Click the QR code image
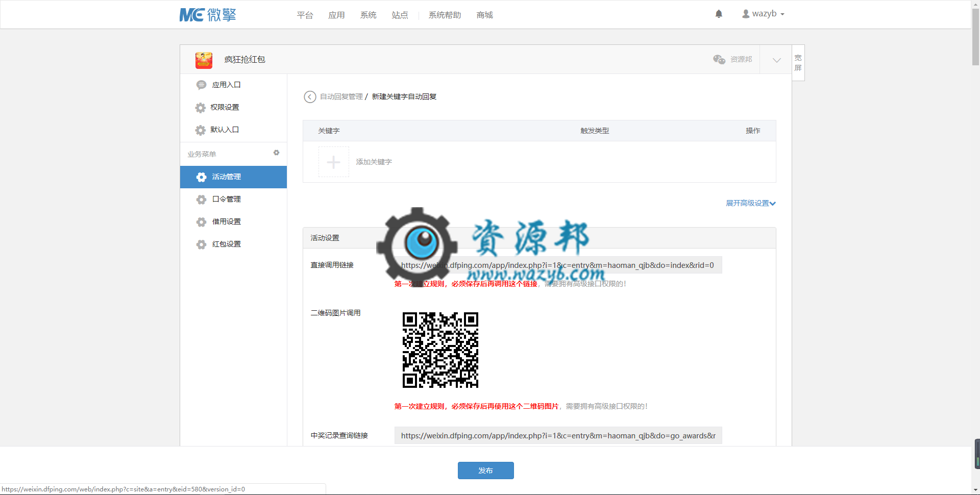The width and height of the screenshot is (980, 495). (x=440, y=350)
